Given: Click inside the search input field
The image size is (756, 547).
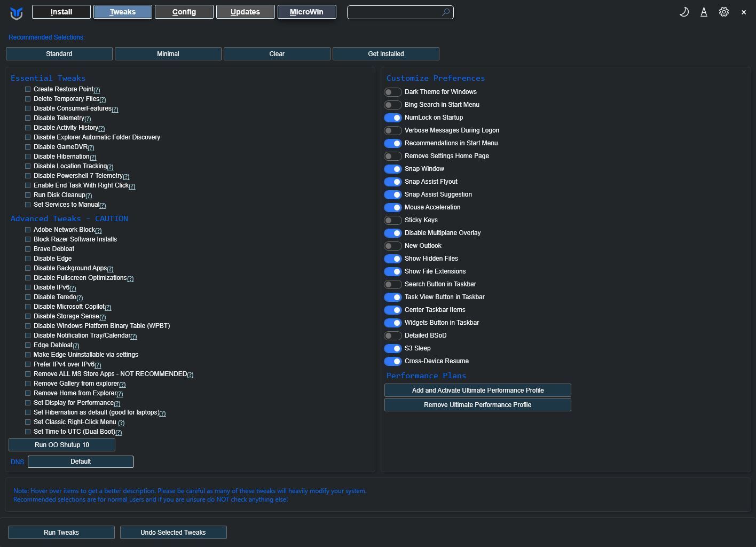Looking at the screenshot, I should pos(394,12).
